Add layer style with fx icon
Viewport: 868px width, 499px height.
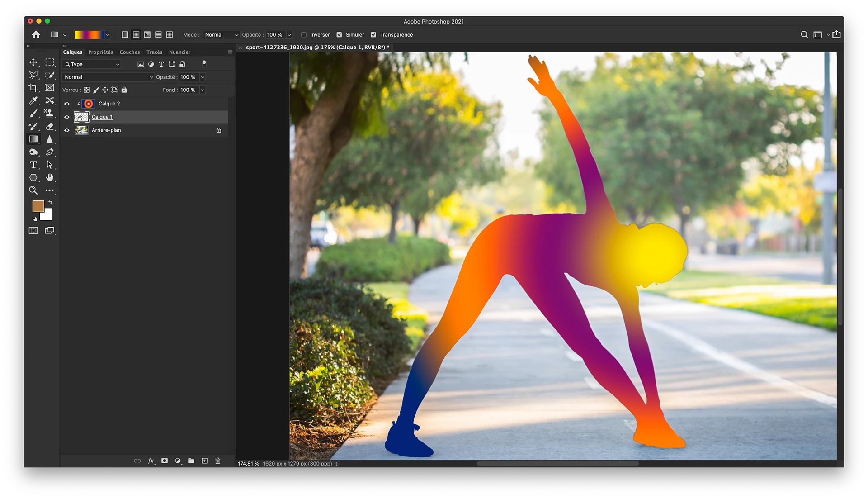coord(151,461)
